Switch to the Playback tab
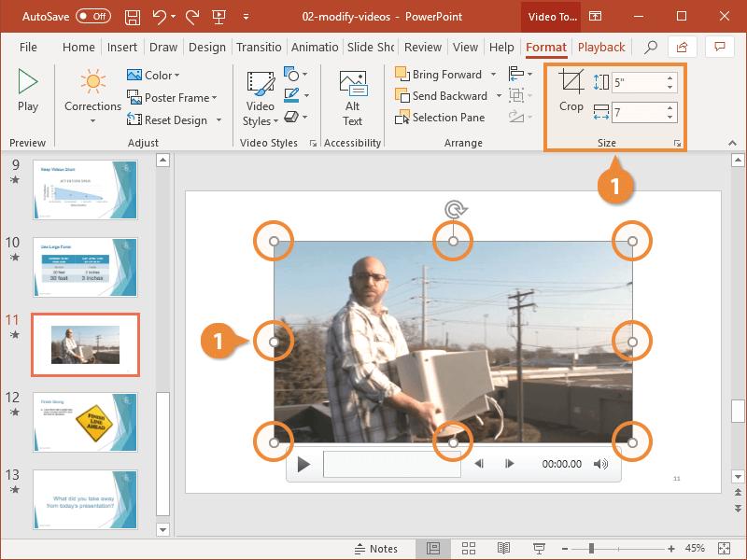The width and height of the screenshot is (747, 560). 601,48
